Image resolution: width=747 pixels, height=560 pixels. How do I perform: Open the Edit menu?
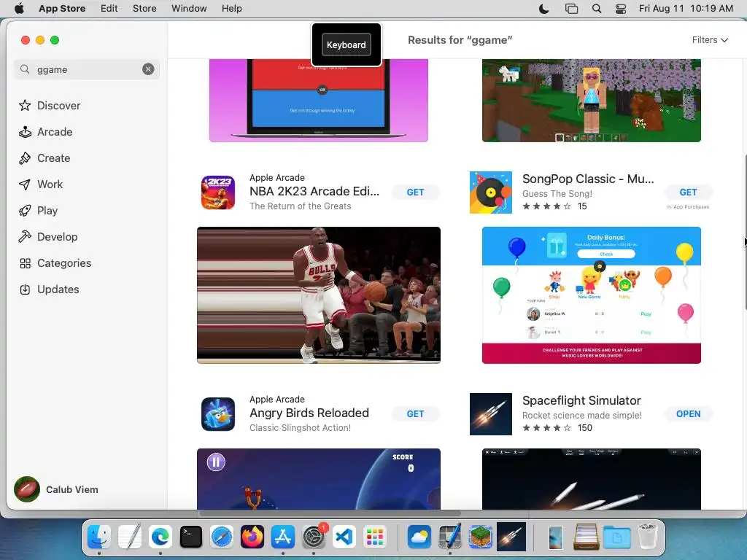(109, 9)
